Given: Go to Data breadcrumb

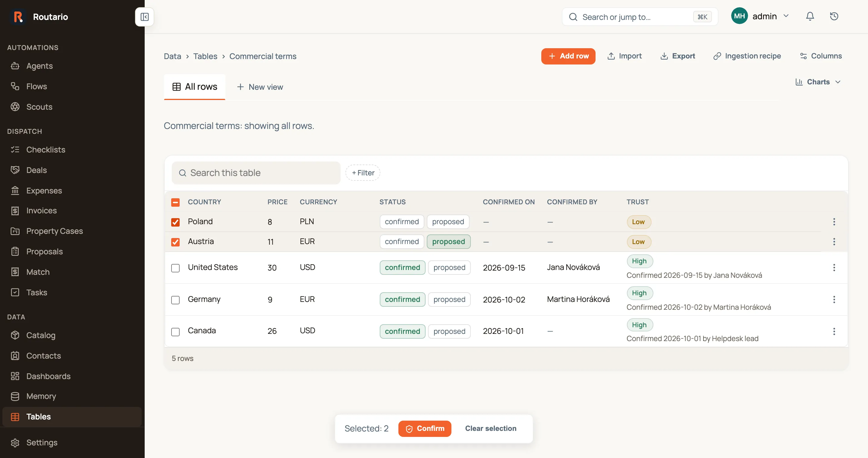Looking at the screenshot, I should tap(172, 56).
